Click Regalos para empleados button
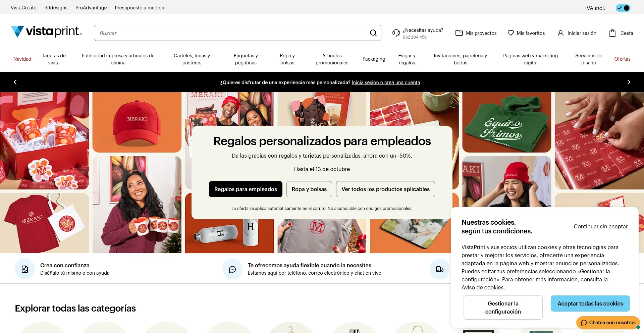 (x=246, y=189)
